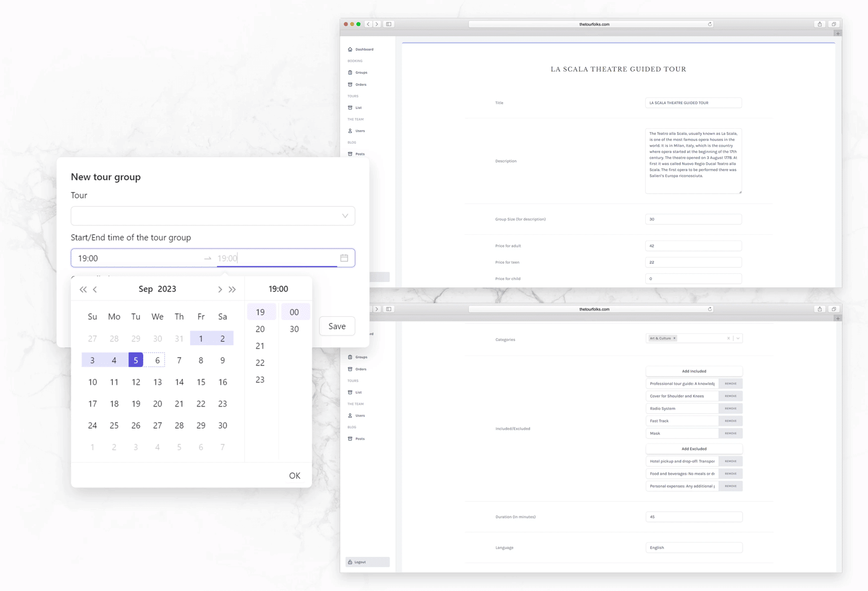Jump to next year with double-right chevron
This screenshot has height=591, width=868.
(x=232, y=289)
